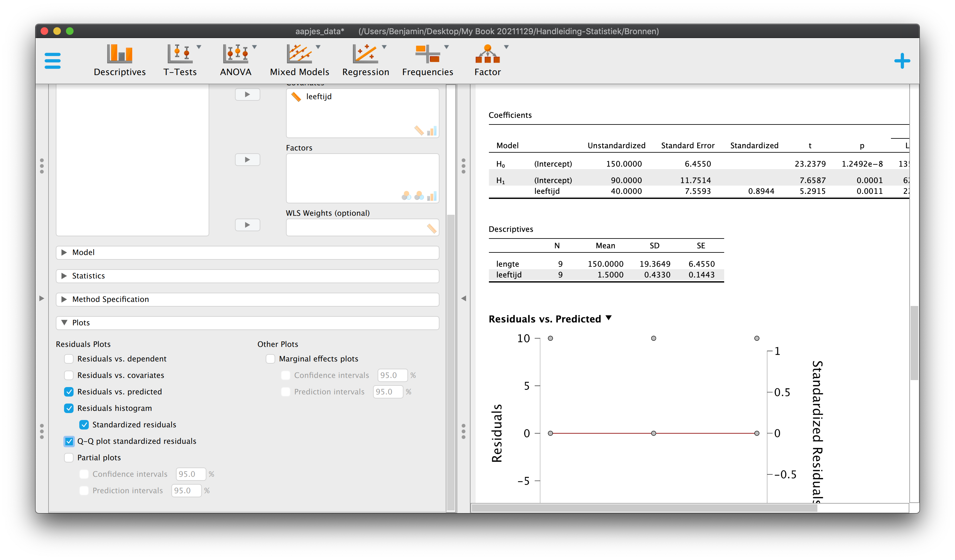Collapse the Plots section
The width and height of the screenshot is (955, 560).
247,323
